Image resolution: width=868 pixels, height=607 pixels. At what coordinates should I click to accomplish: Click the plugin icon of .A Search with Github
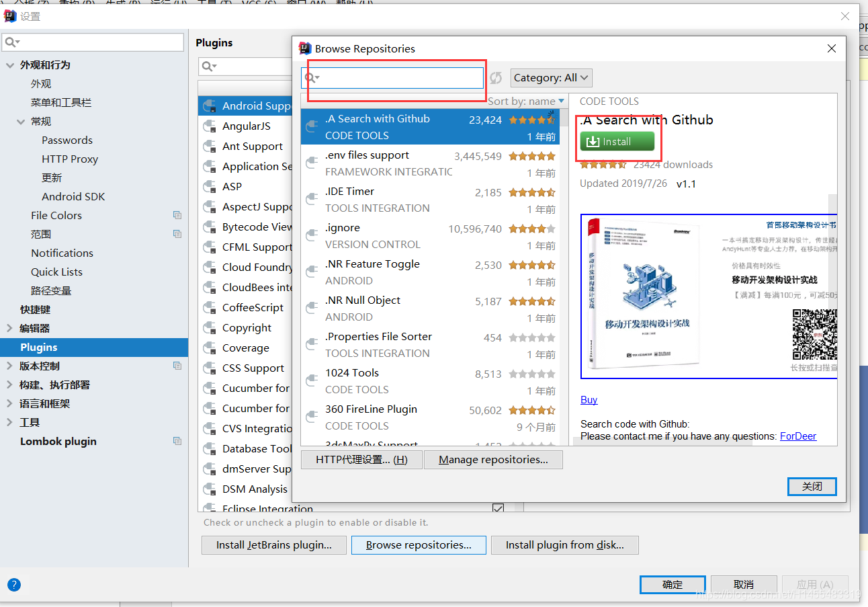(311, 126)
